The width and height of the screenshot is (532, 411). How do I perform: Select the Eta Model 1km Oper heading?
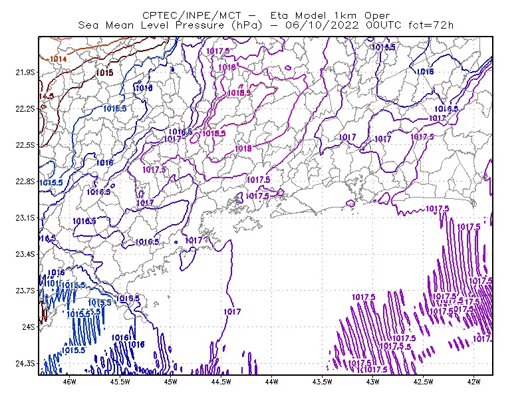coord(330,15)
